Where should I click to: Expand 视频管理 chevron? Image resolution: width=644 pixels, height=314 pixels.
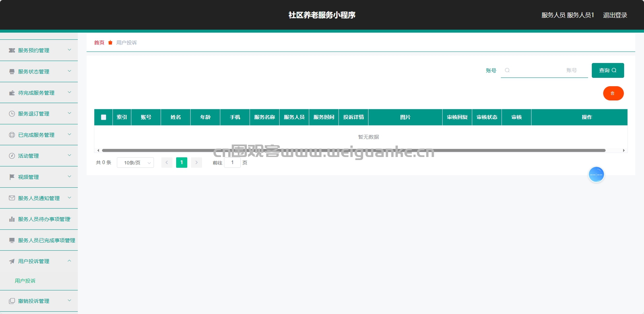69,177
